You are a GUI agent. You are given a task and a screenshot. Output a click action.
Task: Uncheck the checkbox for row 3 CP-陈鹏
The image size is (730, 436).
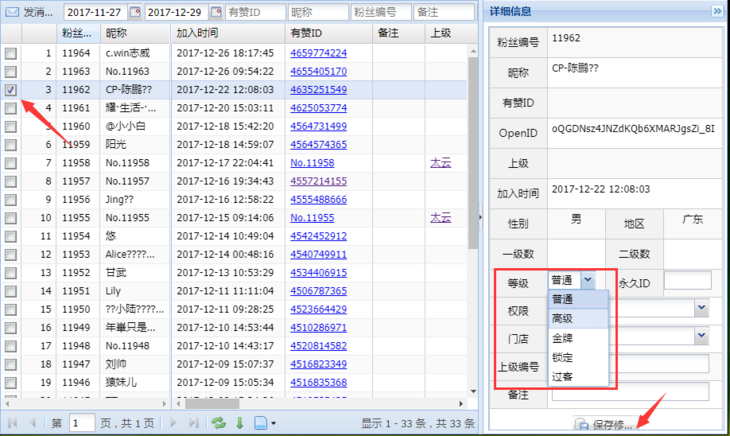[10, 89]
